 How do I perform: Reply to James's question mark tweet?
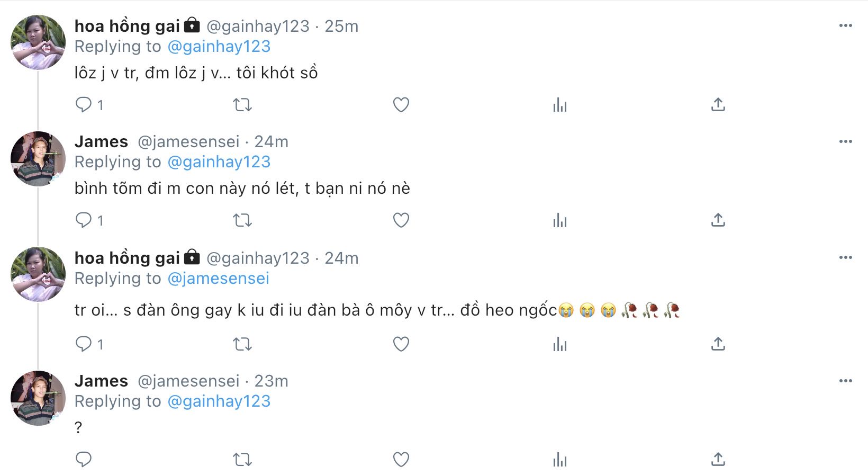point(84,459)
